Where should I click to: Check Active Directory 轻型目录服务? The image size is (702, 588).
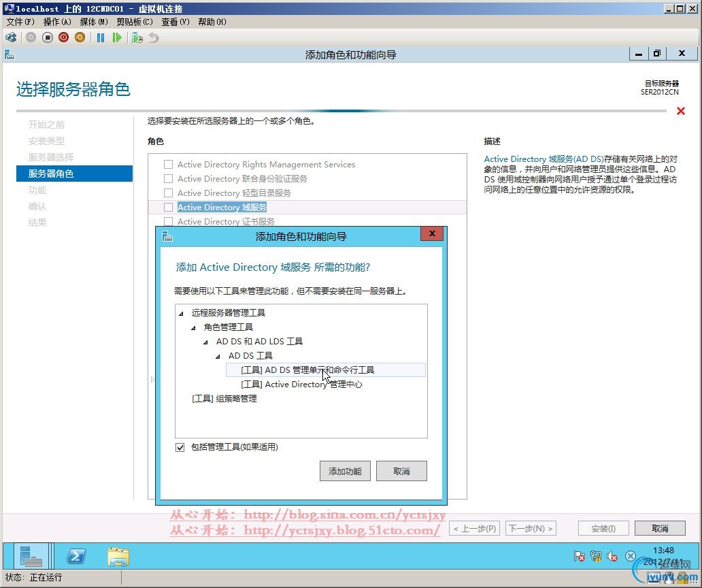(168, 193)
